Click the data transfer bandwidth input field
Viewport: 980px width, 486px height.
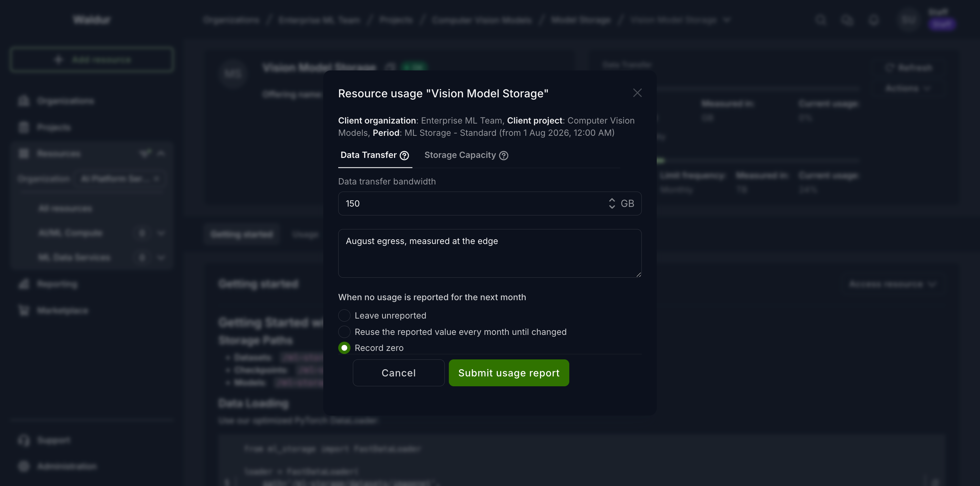(490, 204)
